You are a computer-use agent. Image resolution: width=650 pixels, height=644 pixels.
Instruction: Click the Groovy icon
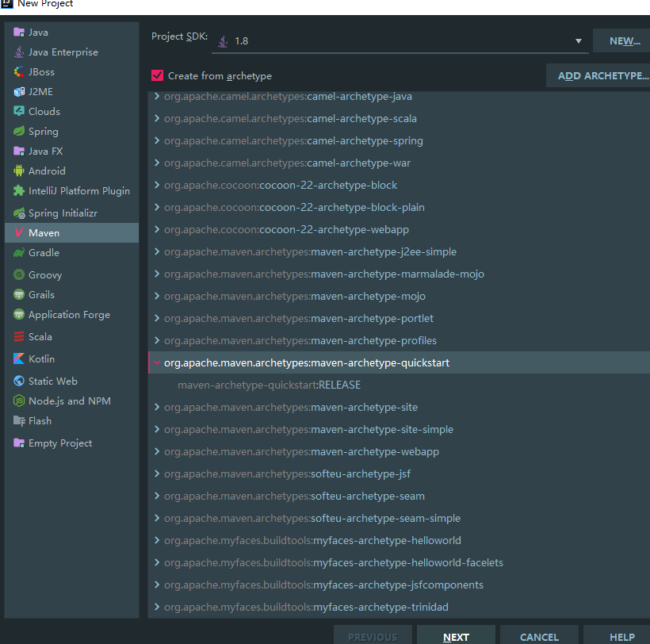(x=19, y=274)
